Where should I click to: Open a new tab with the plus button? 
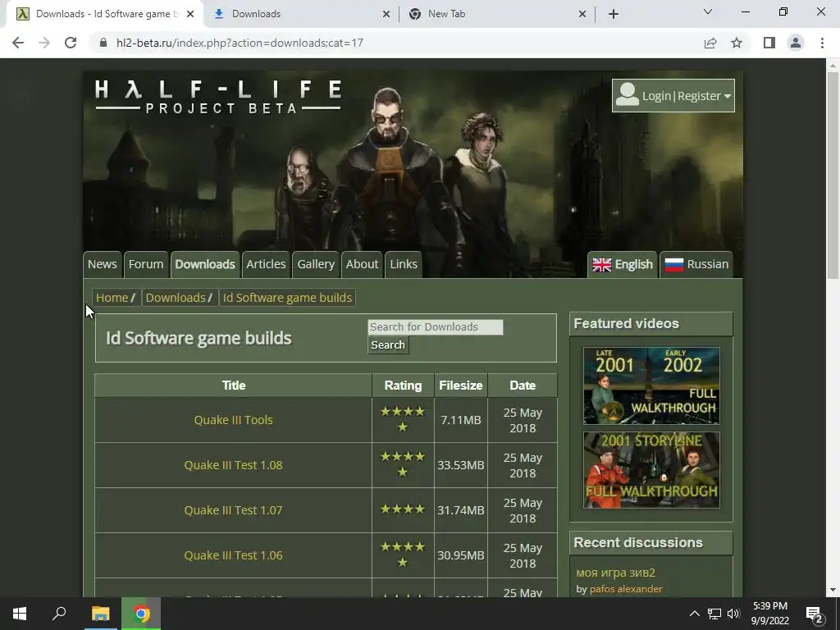point(614,14)
